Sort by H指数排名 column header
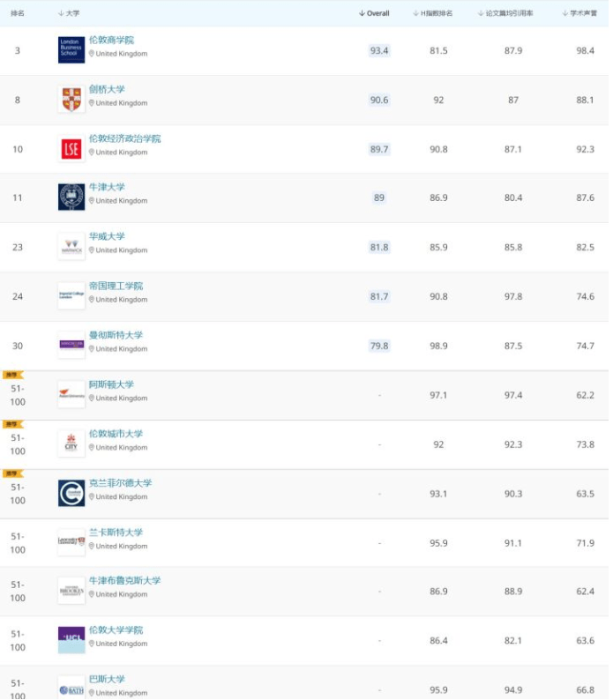The height and width of the screenshot is (700, 613). pyautogui.click(x=433, y=13)
